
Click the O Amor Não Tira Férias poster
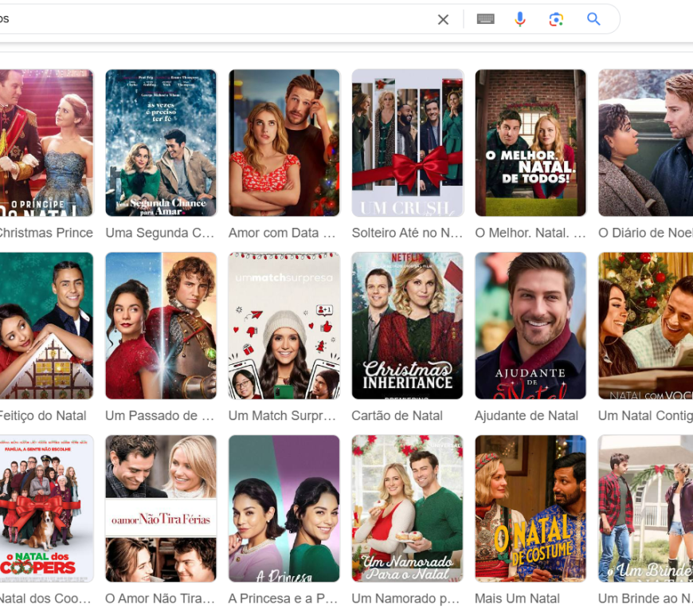[161, 508]
